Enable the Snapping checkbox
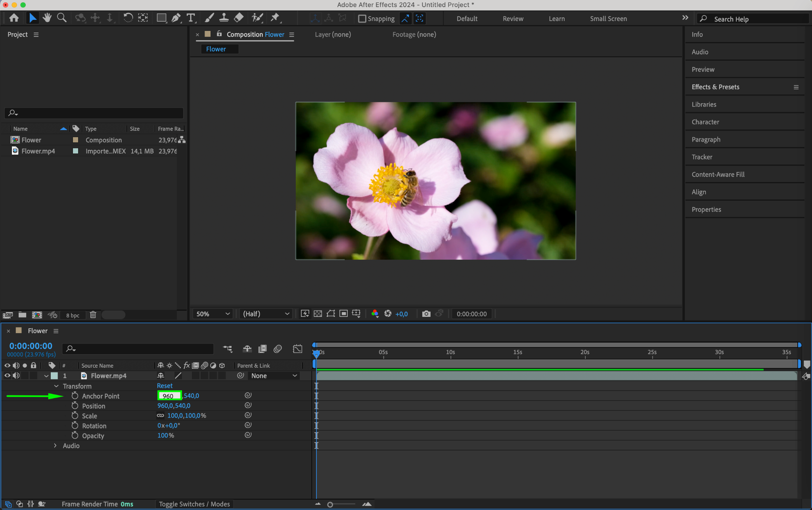This screenshot has width=812, height=510. (x=362, y=19)
